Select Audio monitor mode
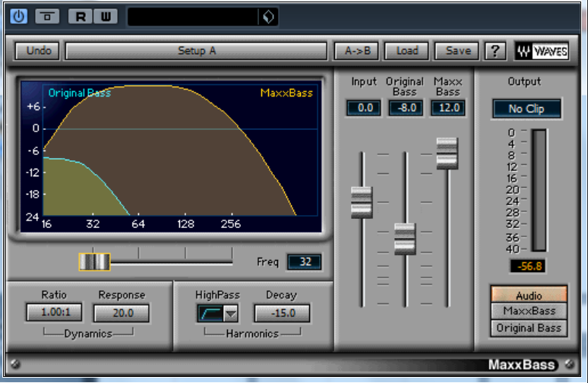Viewport: 588px width, 383px height. [529, 295]
